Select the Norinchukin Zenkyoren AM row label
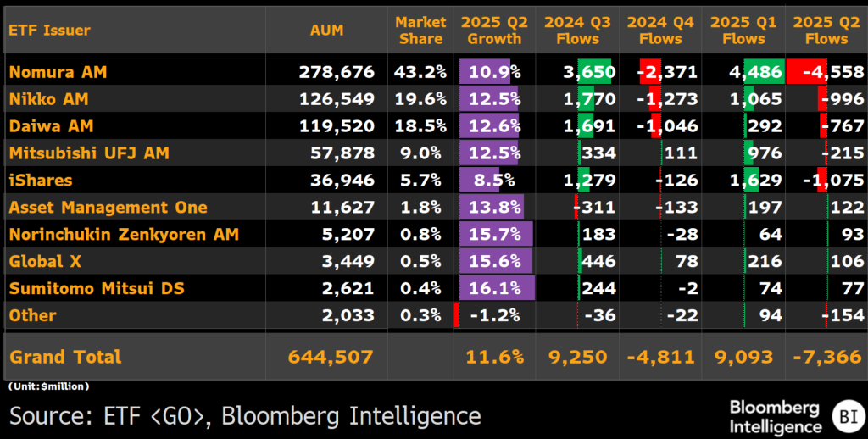The image size is (868, 439). (x=124, y=234)
